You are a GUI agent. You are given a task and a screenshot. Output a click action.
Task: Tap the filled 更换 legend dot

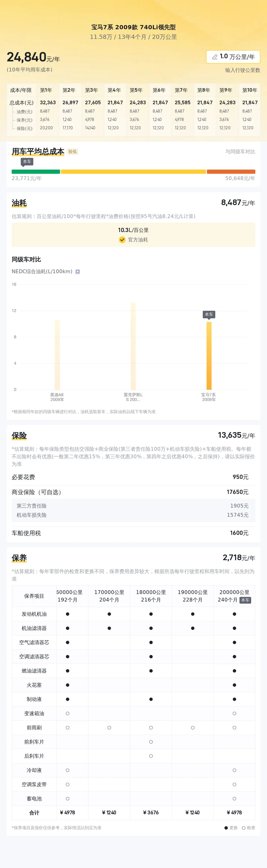(x=226, y=828)
